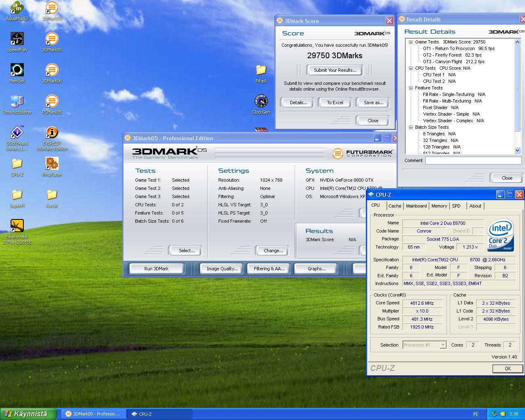
Task: Switch to the About tab in CPU-Z
Action: point(475,206)
